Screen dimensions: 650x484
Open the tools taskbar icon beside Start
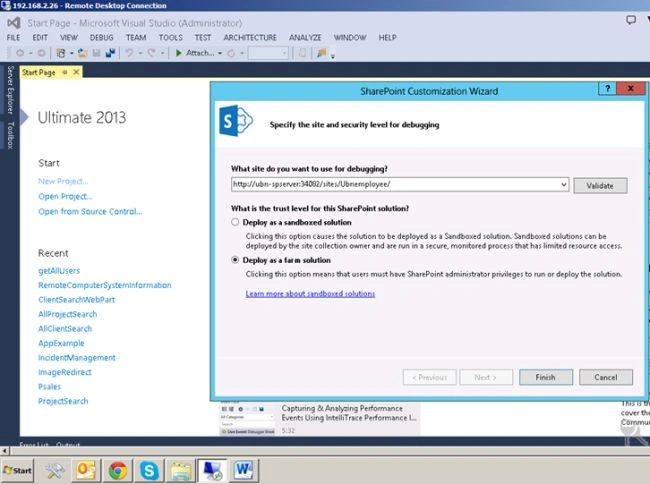[x=54, y=470]
